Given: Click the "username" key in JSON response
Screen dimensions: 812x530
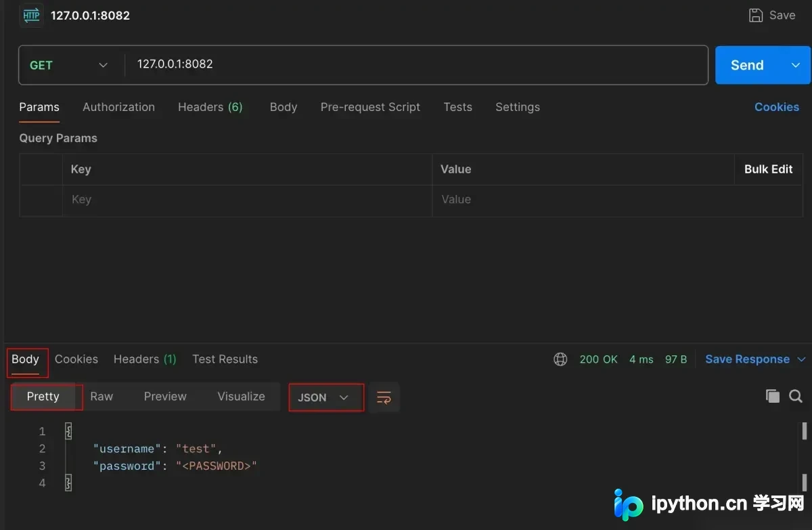Looking at the screenshot, I should [x=127, y=449].
